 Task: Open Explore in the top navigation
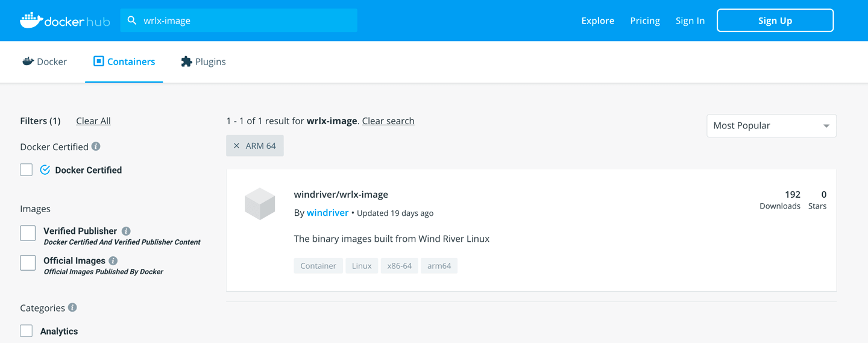(598, 20)
